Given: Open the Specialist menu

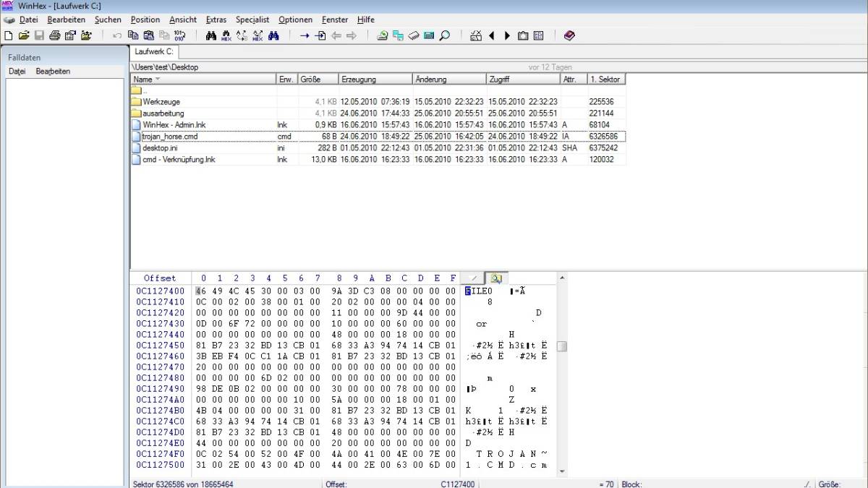Looking at the screenshot, I should (x=252, y=20).
